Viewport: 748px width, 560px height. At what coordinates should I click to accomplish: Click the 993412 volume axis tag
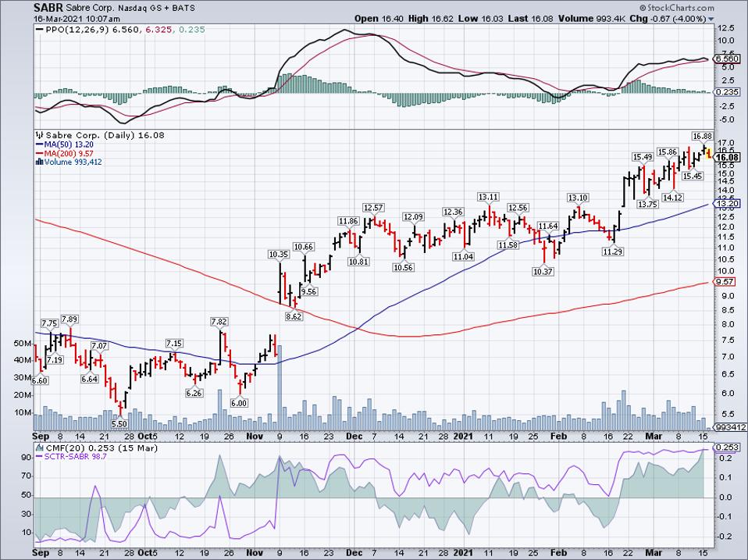point(730,427)
